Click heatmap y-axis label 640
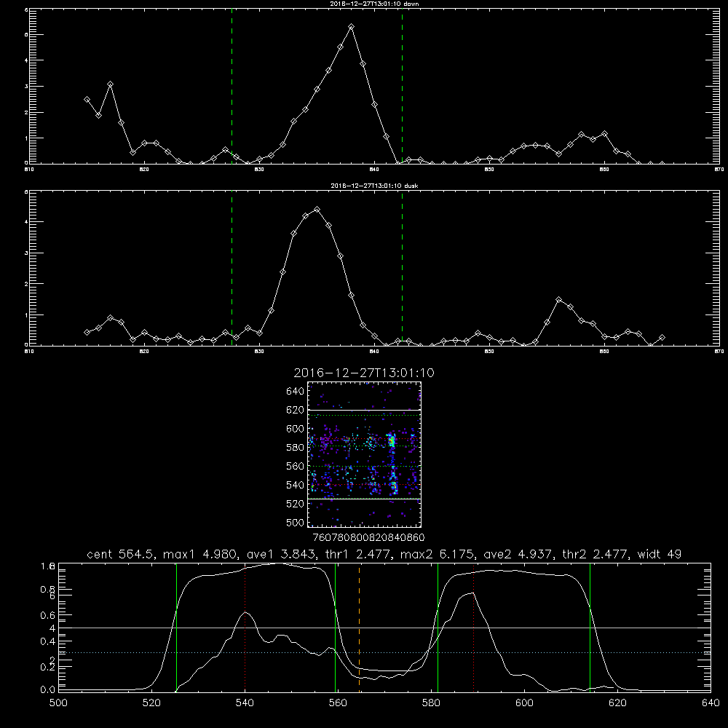The width and height of the screenshot is (728, 728). click(296, 391)
